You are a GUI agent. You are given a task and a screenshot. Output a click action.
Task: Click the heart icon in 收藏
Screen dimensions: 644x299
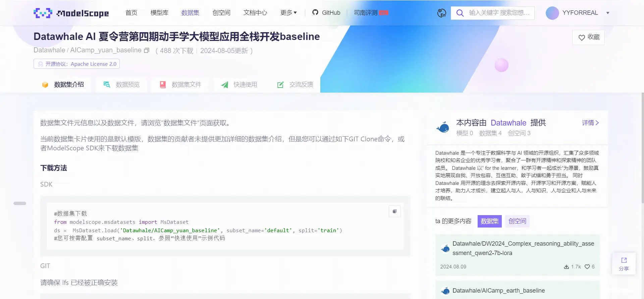pyautogui.click(x=582, y=38)
